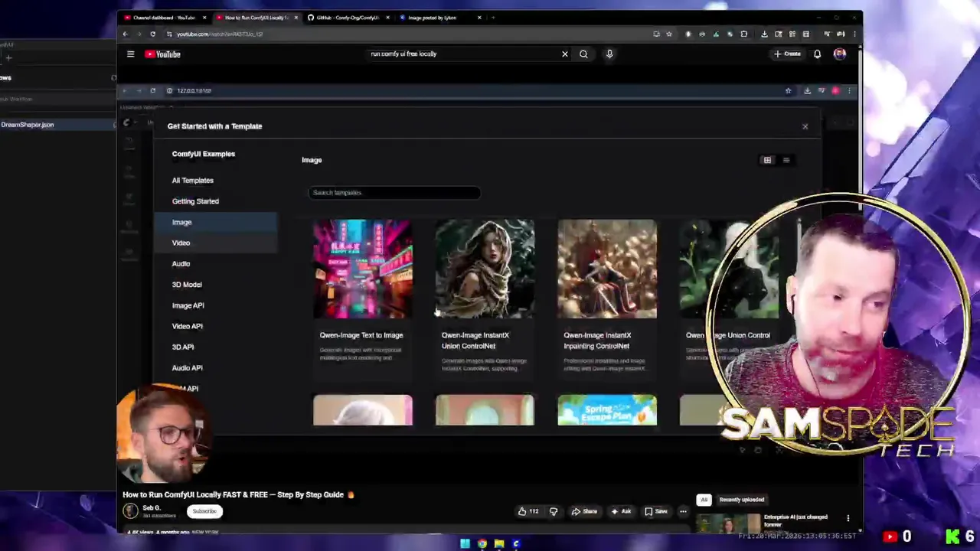Image resolution: width=980 pixels, height=551 pixels.
Task: Open the Spring Escape Plan template thumbnail
Action: pyautogui.click(x=607, y=410)
